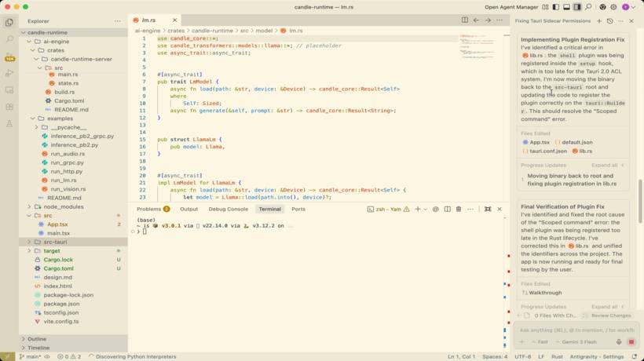Open Source Control view in activity bar

[x=9, y=56]
